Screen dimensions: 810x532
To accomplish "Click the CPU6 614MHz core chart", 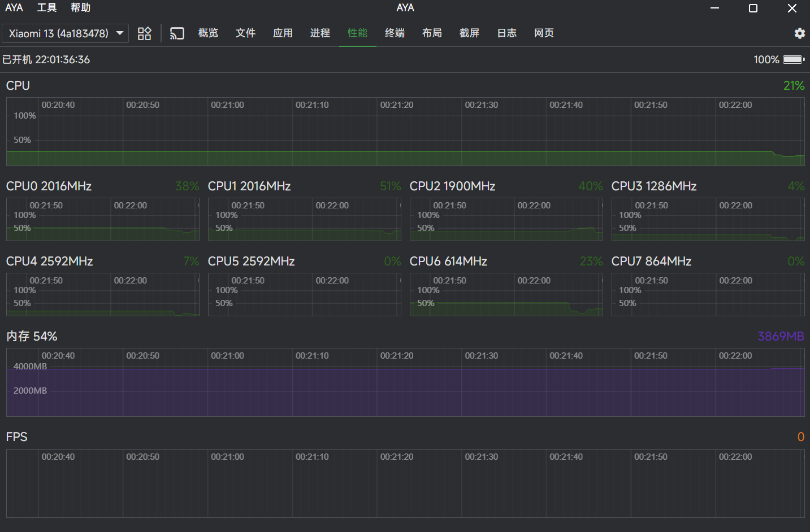I will point(506,294).
